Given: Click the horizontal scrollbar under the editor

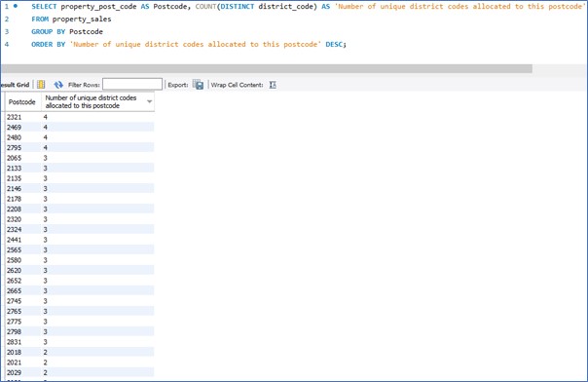Looking at the screenshot, I should click(x=266, y=68).
